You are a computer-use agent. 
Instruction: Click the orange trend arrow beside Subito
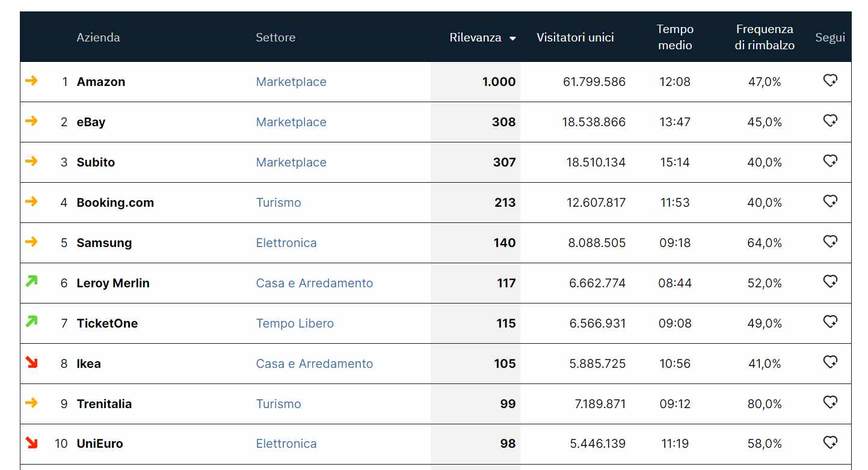click(31, 161)
